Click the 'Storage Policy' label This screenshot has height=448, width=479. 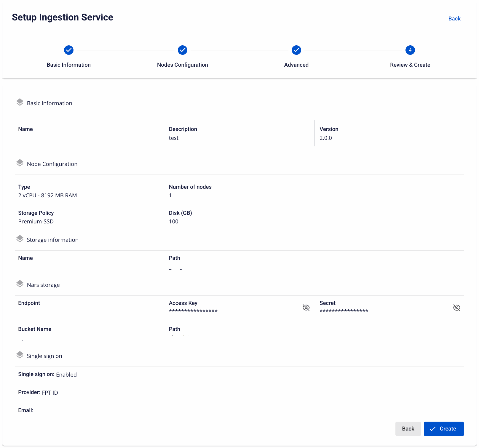pos(36,213)
